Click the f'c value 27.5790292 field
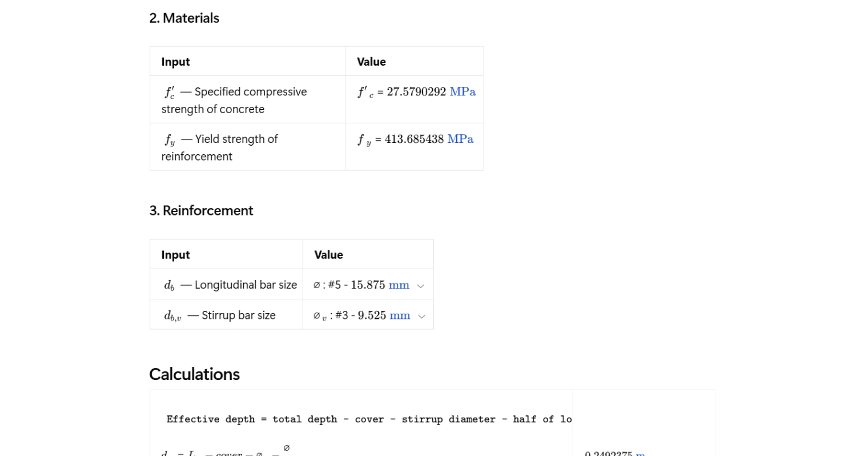This screenshot has width=868, height=456. 416,91
